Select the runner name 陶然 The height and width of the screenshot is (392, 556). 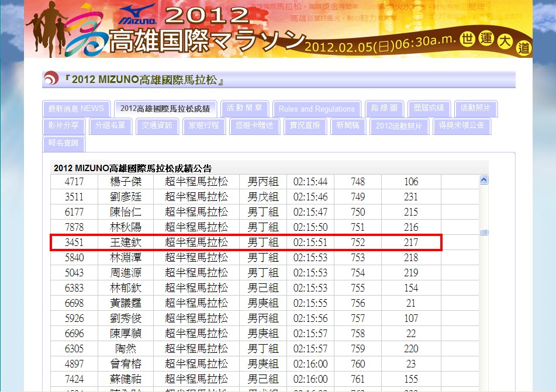coord(126,349)
